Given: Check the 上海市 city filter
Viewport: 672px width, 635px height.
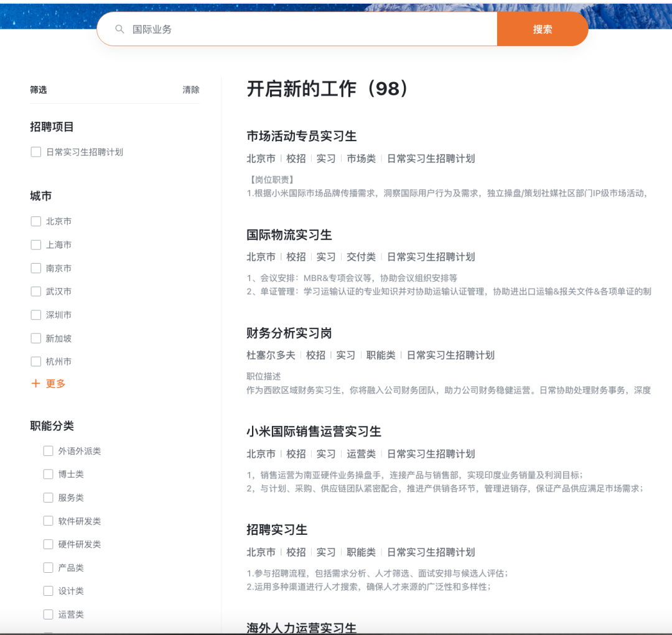Looking at the screenshot, I should [x=35, y=244].
